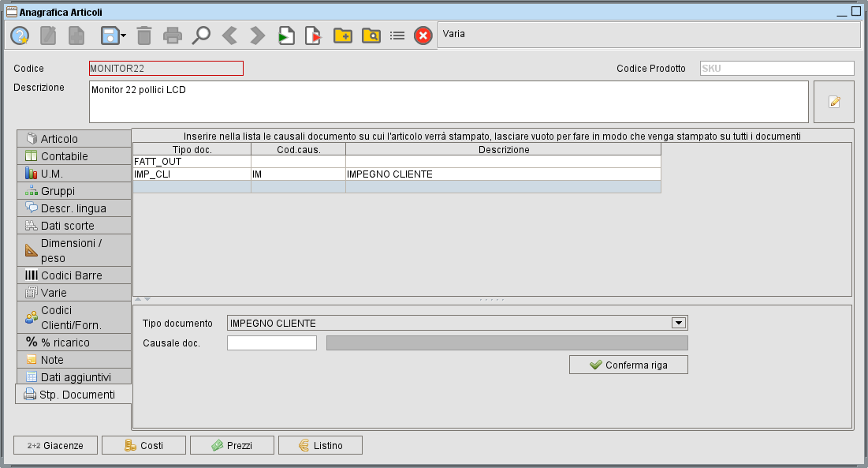Navigate to the next record with the right arrow
Viewport: 868px width, 468px height.
pos(255,35)
